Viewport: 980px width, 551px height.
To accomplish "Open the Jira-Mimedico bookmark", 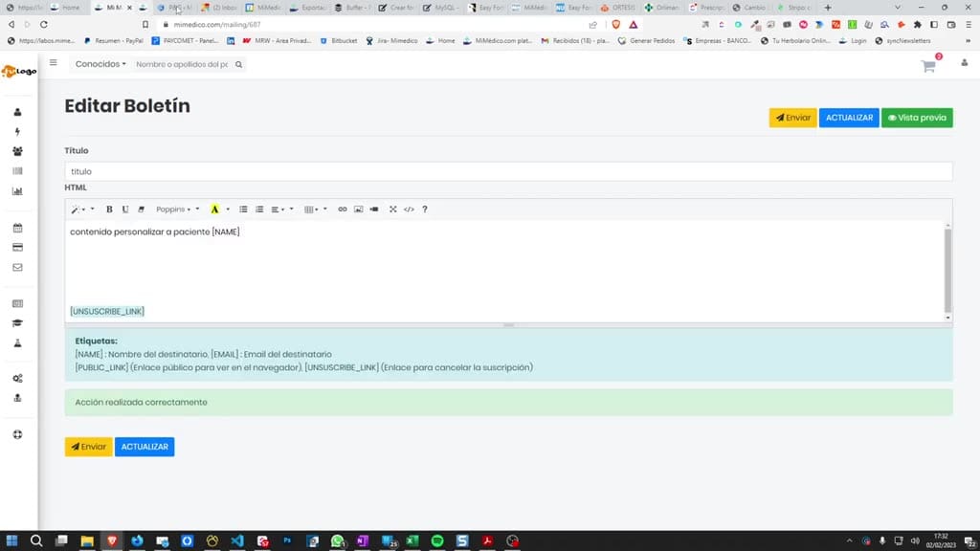I will tap(391, 40).
